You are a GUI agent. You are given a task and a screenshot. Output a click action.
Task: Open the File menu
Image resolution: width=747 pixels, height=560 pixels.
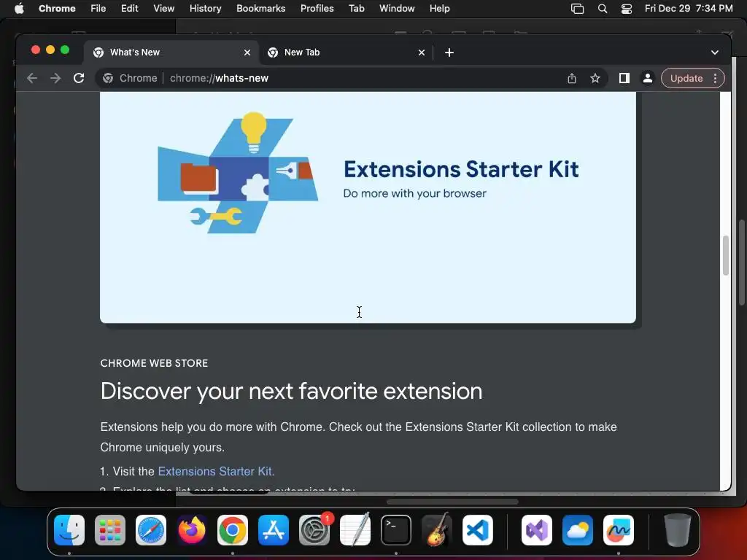point(98,9)
